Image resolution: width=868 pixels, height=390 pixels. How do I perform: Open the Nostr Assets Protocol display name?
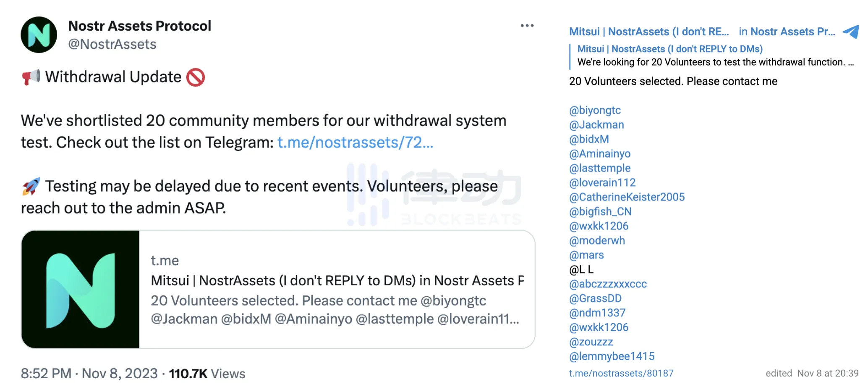pos(139,26)
